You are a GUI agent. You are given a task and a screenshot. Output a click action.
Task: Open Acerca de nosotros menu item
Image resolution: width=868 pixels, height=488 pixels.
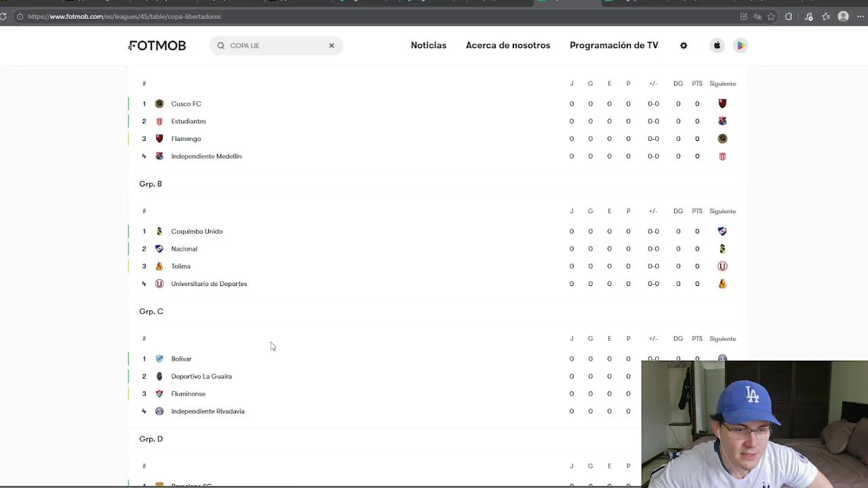click(x=508, y=45)
